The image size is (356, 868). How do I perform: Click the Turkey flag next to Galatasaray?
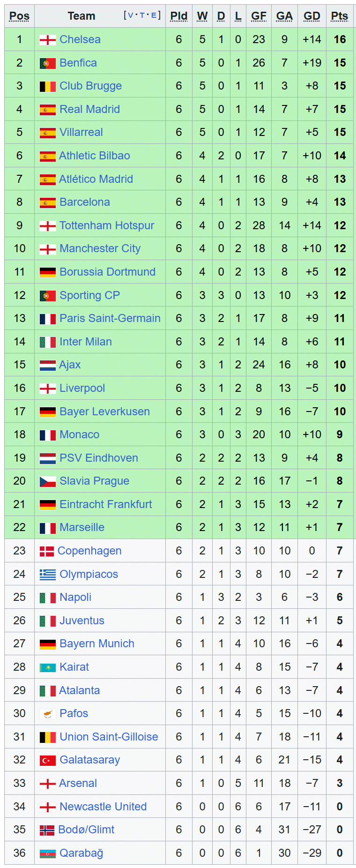48,760
